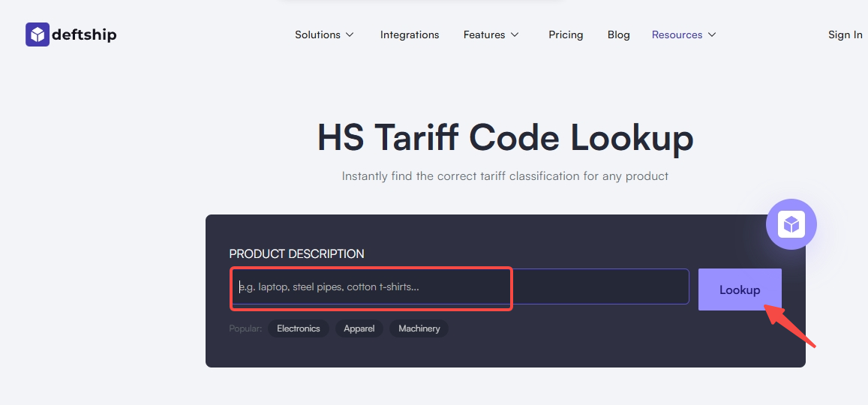Expand the chevron arrow beside Features
Image resolution: width=868 pixels, height=405 pixels.
point(515,35)
